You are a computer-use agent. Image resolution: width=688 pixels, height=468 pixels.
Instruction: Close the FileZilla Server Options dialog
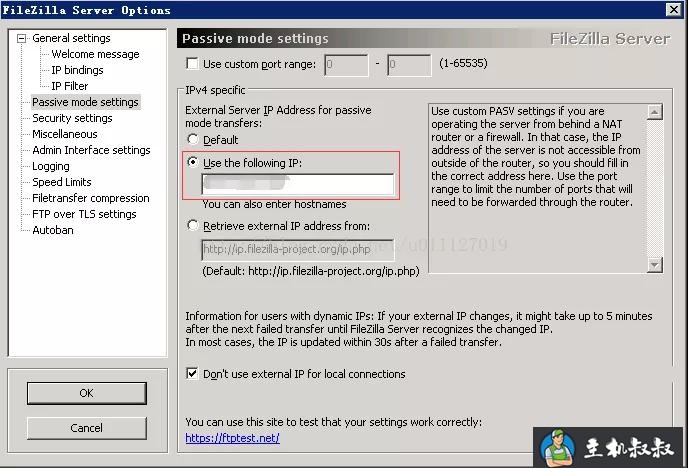[x=673, y=9]
